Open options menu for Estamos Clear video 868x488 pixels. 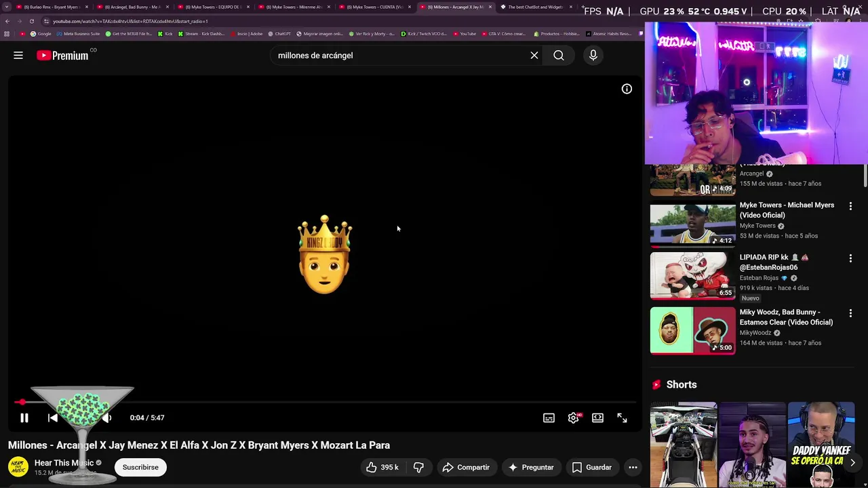(850, 313)
